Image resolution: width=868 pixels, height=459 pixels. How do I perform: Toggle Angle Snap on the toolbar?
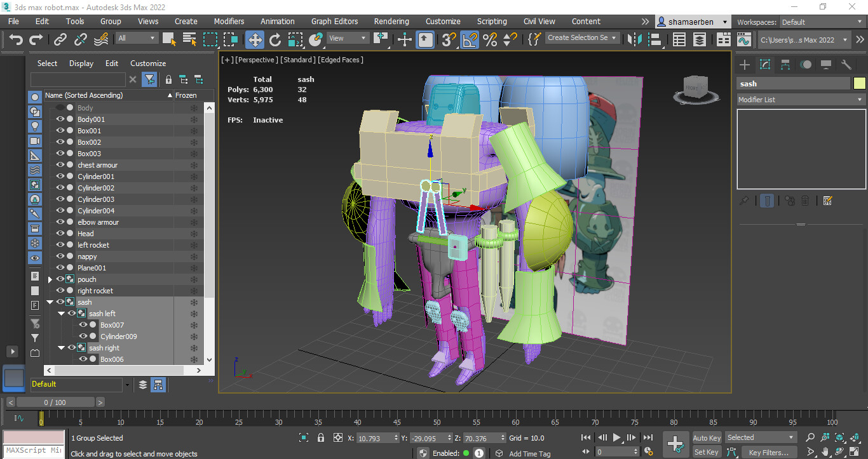(x=468, y=39)
